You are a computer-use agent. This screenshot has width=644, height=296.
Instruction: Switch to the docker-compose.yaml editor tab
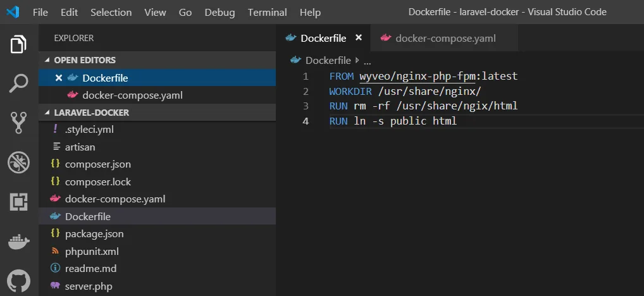445,38
